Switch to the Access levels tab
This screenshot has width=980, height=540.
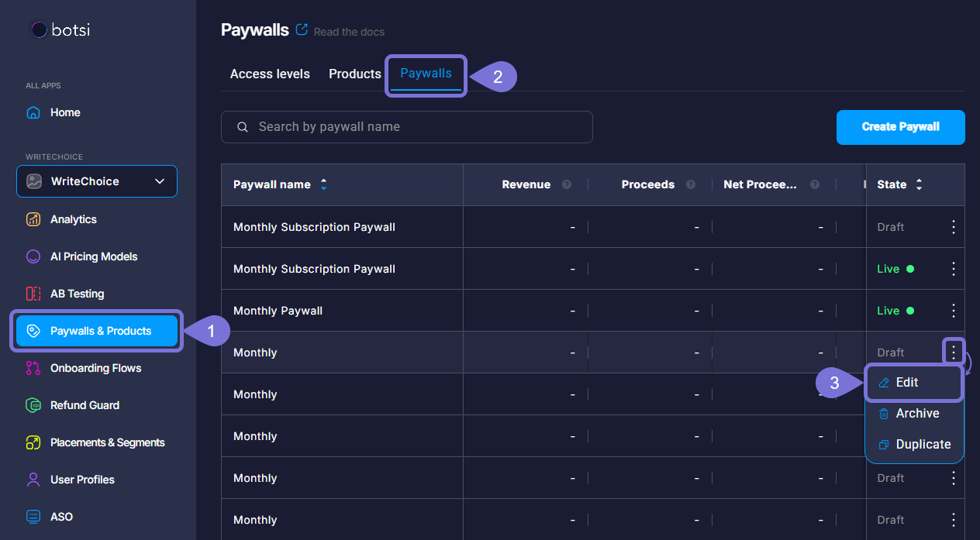coord(269,74)
